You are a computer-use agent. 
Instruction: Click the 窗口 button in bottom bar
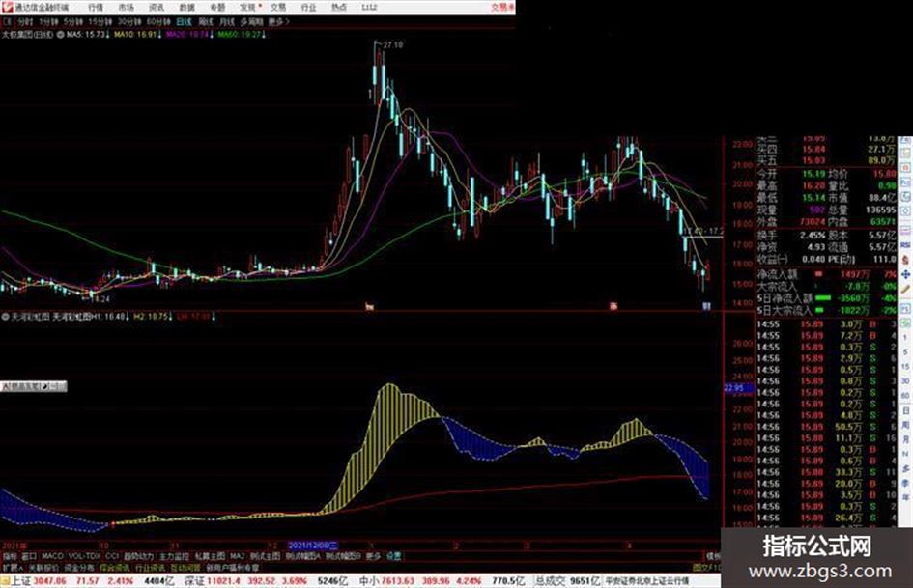[x=29, y=556]
